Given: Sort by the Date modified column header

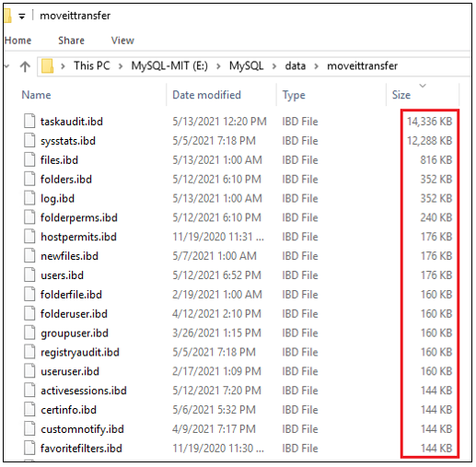Looking at the screenshot, I should (x=206, y=95).
